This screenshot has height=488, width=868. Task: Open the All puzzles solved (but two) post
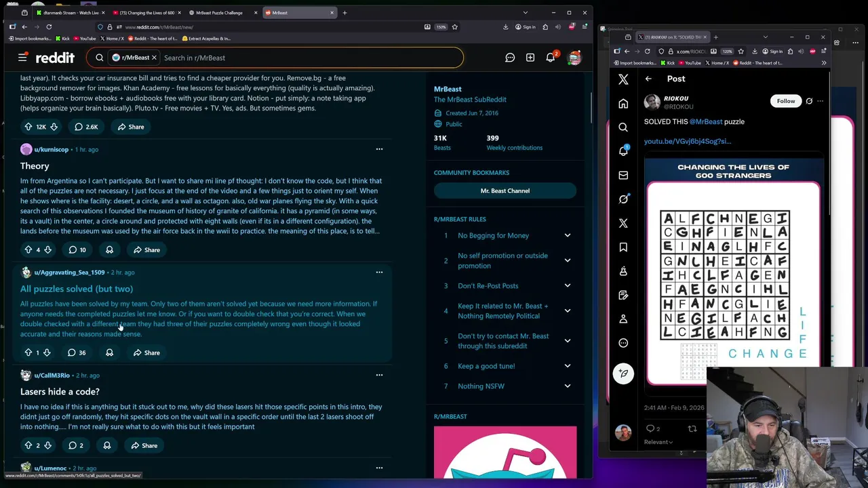coord(77,289)
